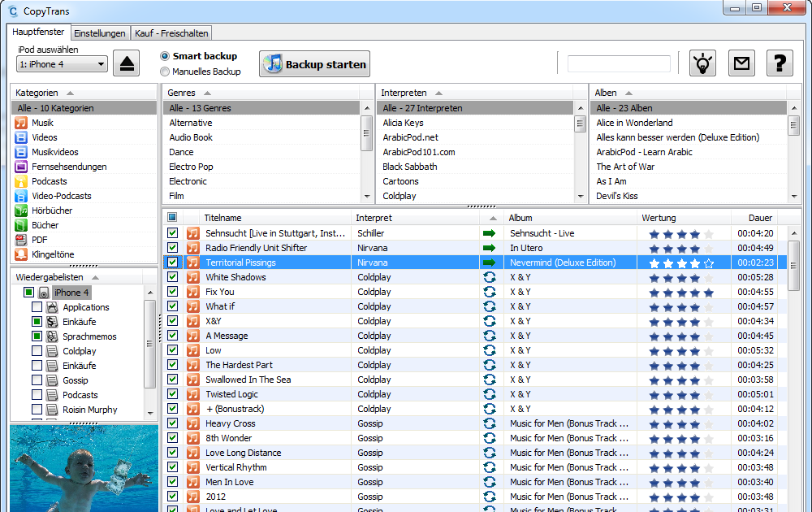Click the search input field

(x=619, y=63)
